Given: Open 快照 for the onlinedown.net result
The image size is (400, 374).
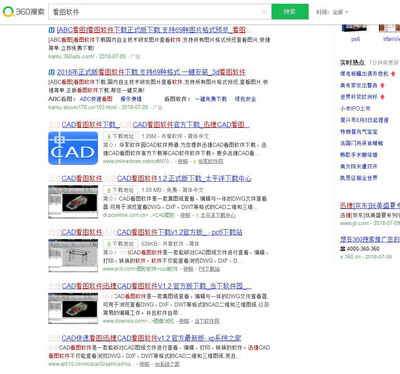Looking at the screenshot, I should coord(183,161).
